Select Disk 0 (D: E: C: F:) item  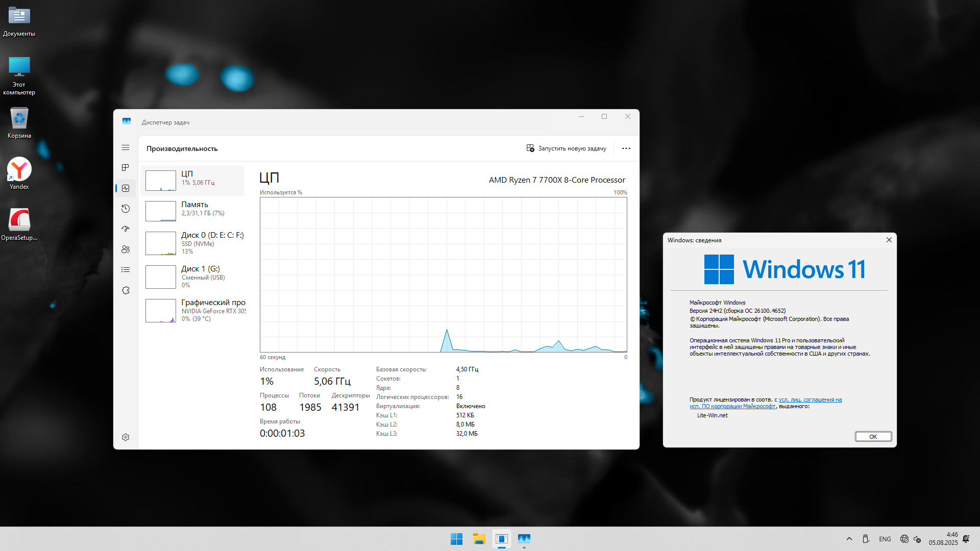coord(193,243)
